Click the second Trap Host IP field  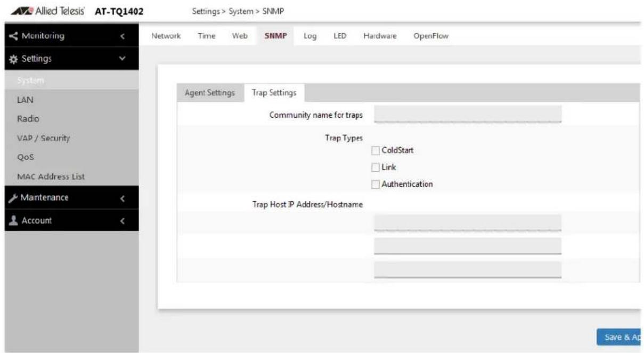tap(468, 246)
